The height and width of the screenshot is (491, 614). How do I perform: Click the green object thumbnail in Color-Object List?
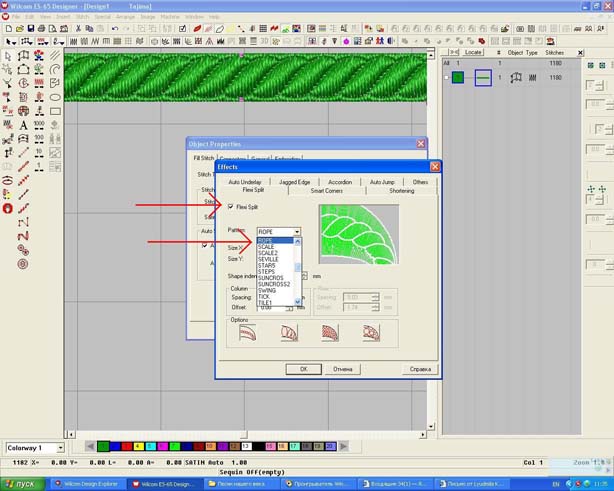point(458,77)
